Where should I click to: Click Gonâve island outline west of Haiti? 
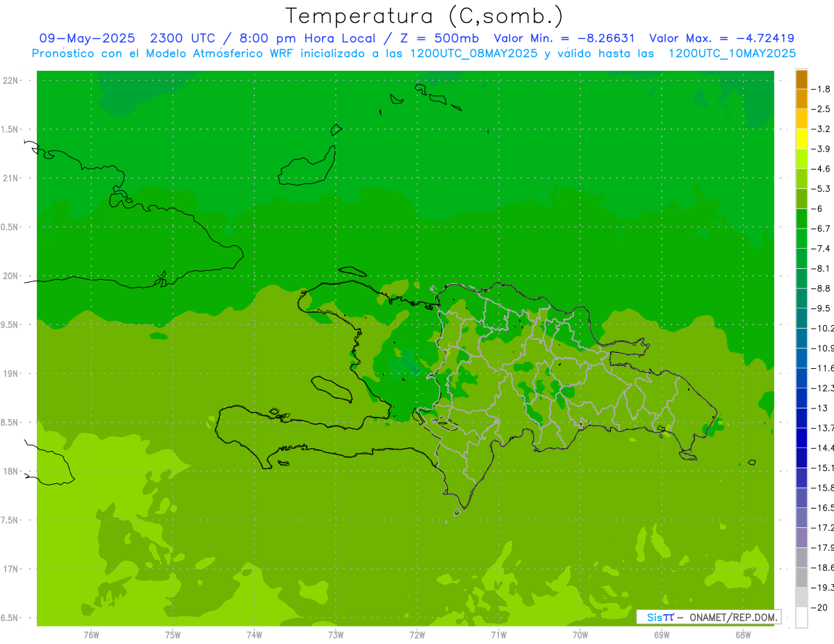(331, 388)
